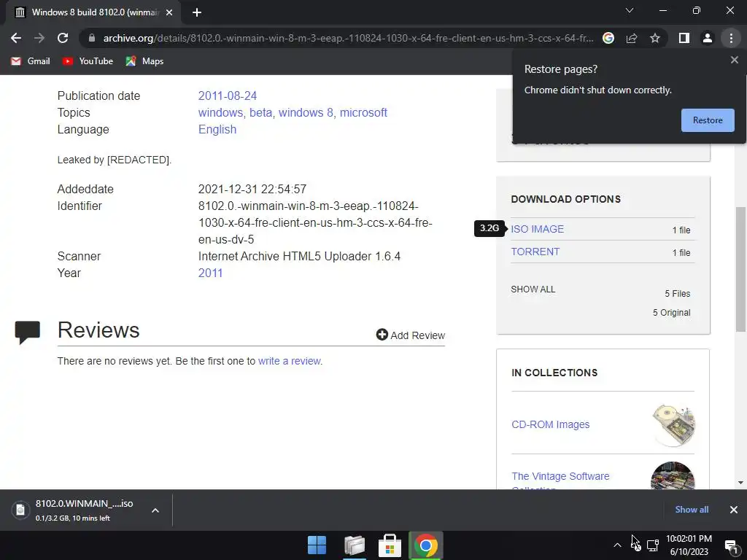
Task: Show hidden system tray icons
Action: [x=617, y=545]
